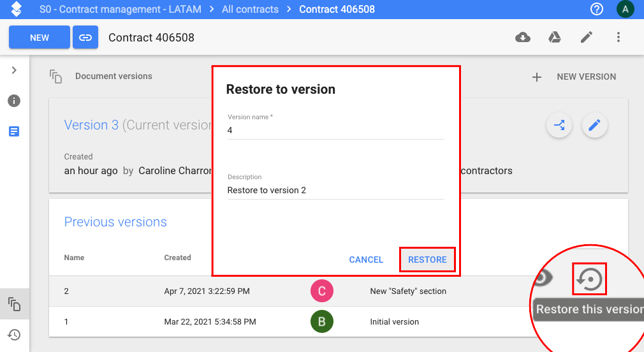The height and width of the screenshot is (352, 644).
Task: Confirm with the RESTORE button
Action: (427, 260)
